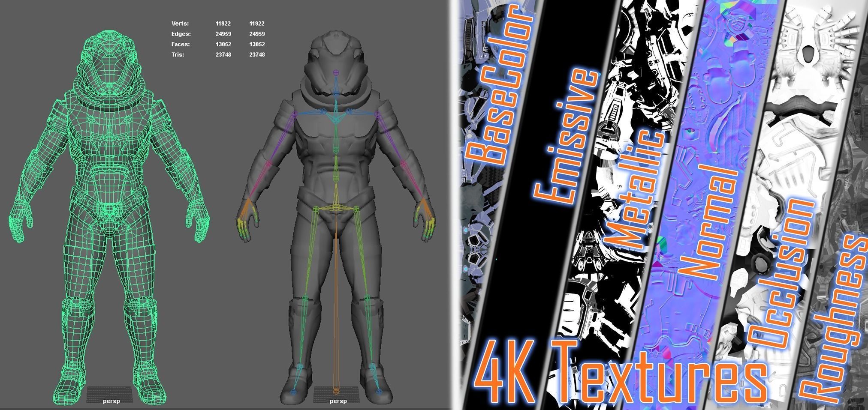Click the "Tris:" statistic label

tap(178, 54)
